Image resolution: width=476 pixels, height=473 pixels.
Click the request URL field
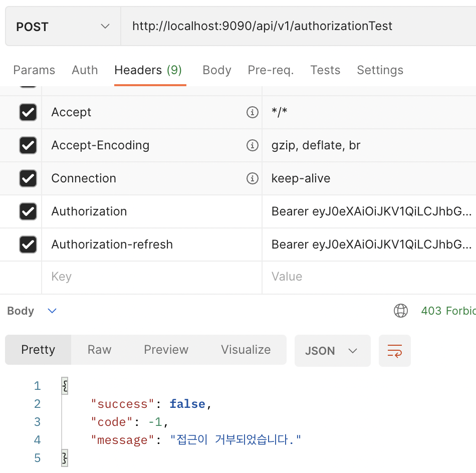coord(296,27)
